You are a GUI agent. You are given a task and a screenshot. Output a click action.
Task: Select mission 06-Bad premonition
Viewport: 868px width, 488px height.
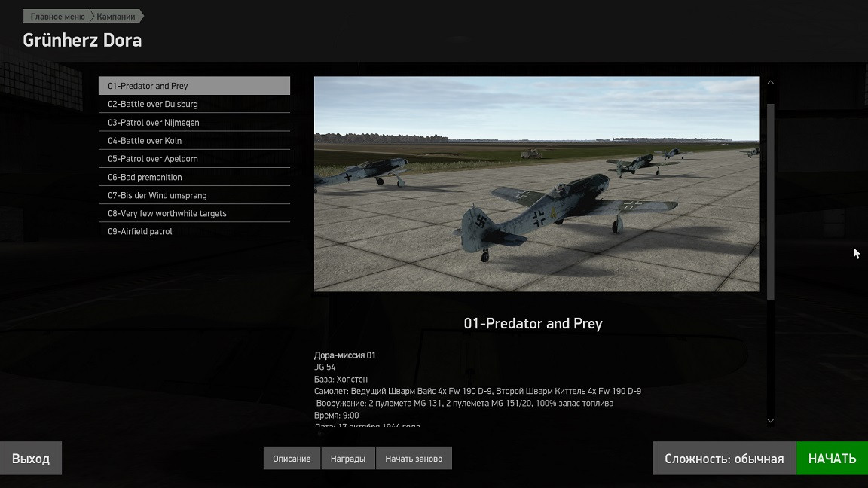tap(194, 177)
